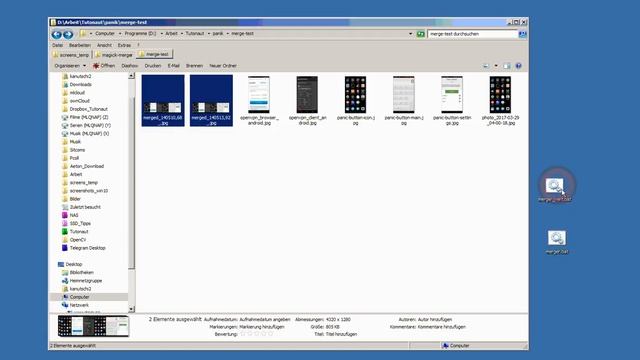The width and height of the screenshot is (640, 360).
Task: Select the merge-test folder tab
Action: 154,54
